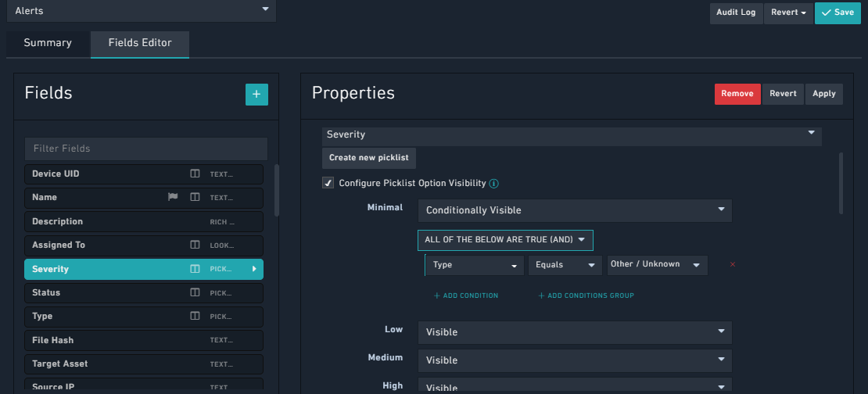Uncheck Configure Picklist Option Visibility

(x=328, y=183)
